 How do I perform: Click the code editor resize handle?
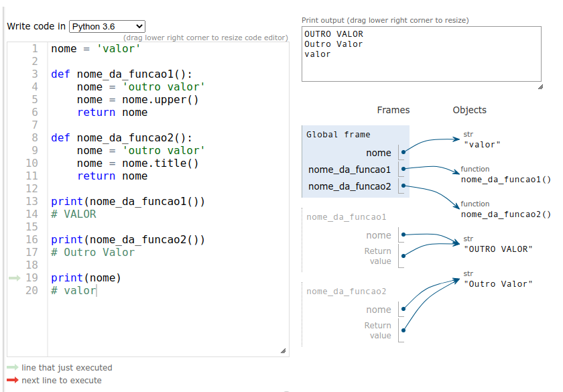click(x=283, y=350)
